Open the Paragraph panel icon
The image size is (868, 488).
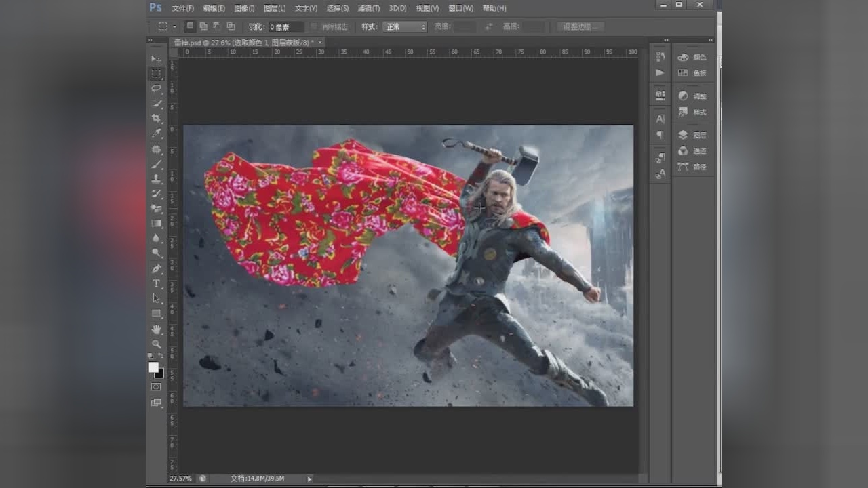[x=660, y=135]
